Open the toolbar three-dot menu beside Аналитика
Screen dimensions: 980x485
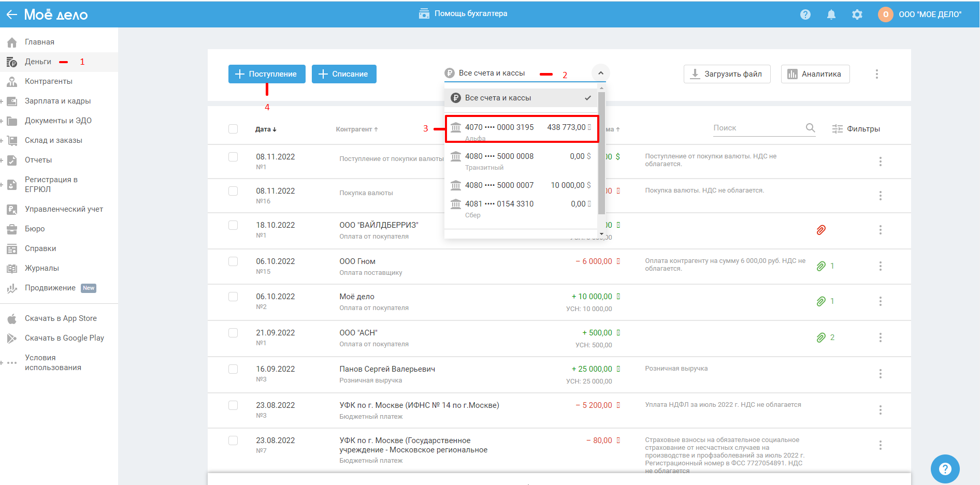(x=877, y=74)
